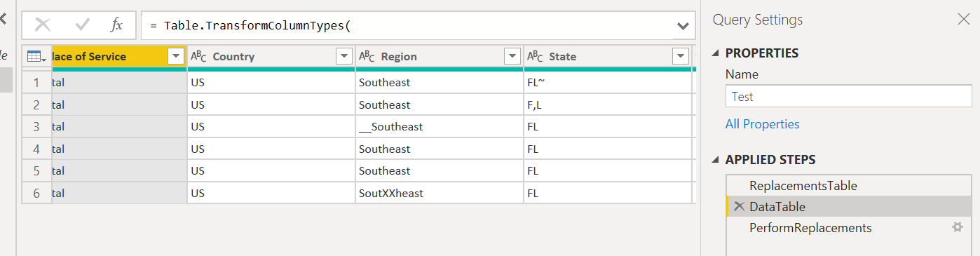The width and height of the screenshot is (980, 256).
Task: Click the Country cell in row 1
Action: 271,83
